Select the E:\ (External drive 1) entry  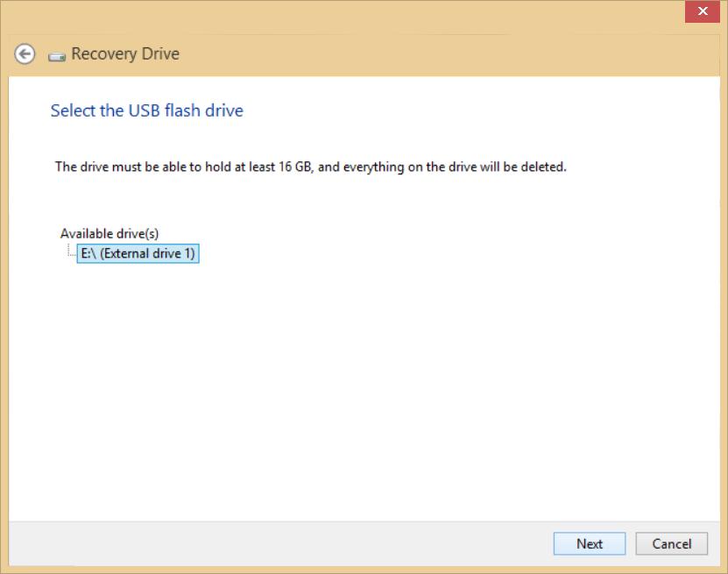[138, 253]
